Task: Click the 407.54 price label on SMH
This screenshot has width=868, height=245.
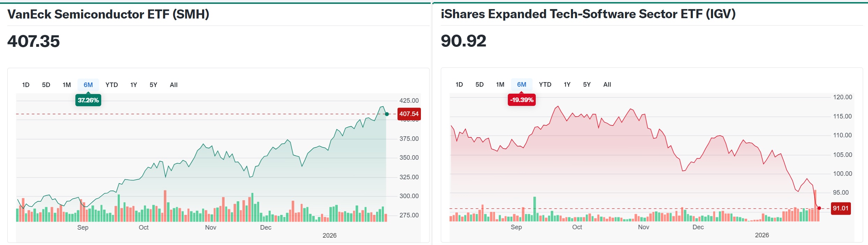Action: (409, 114)
